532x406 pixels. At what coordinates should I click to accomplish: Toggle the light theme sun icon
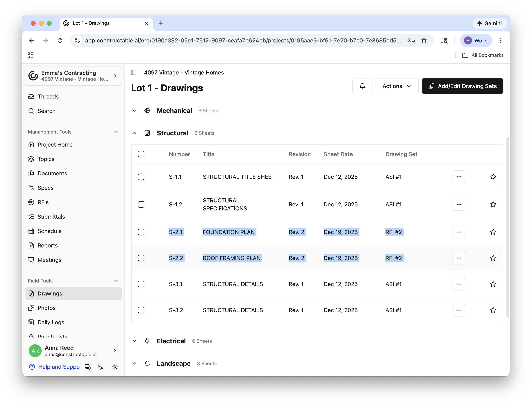(115, 367)
